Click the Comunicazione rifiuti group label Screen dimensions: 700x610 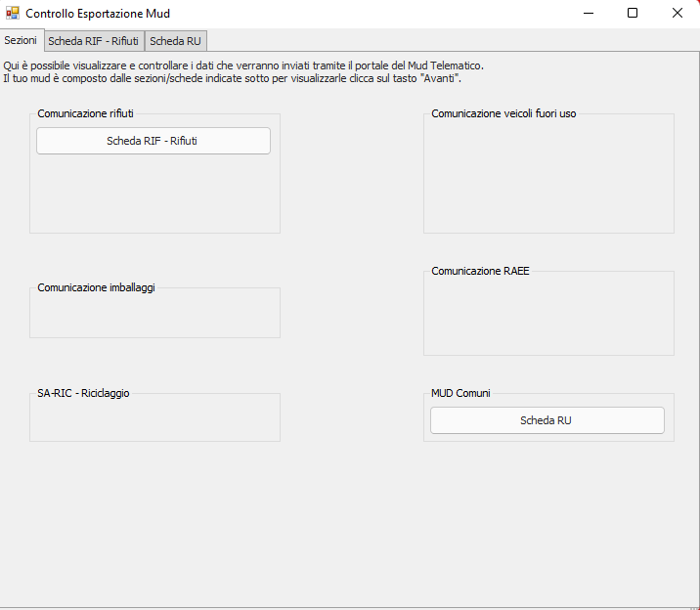(85, 113)
